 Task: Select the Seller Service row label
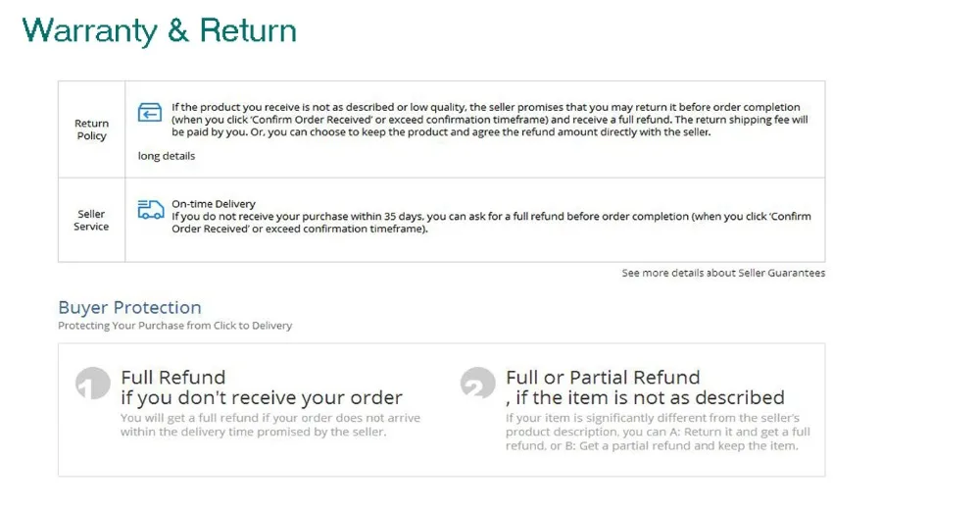coord(91,220)
